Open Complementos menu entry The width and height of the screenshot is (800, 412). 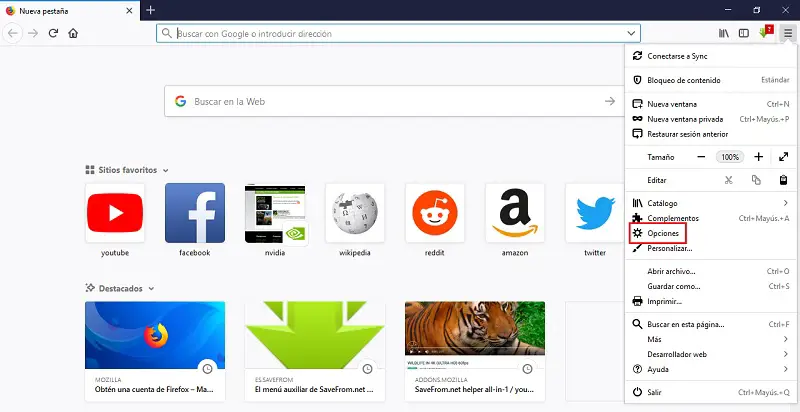coord(712,218)
